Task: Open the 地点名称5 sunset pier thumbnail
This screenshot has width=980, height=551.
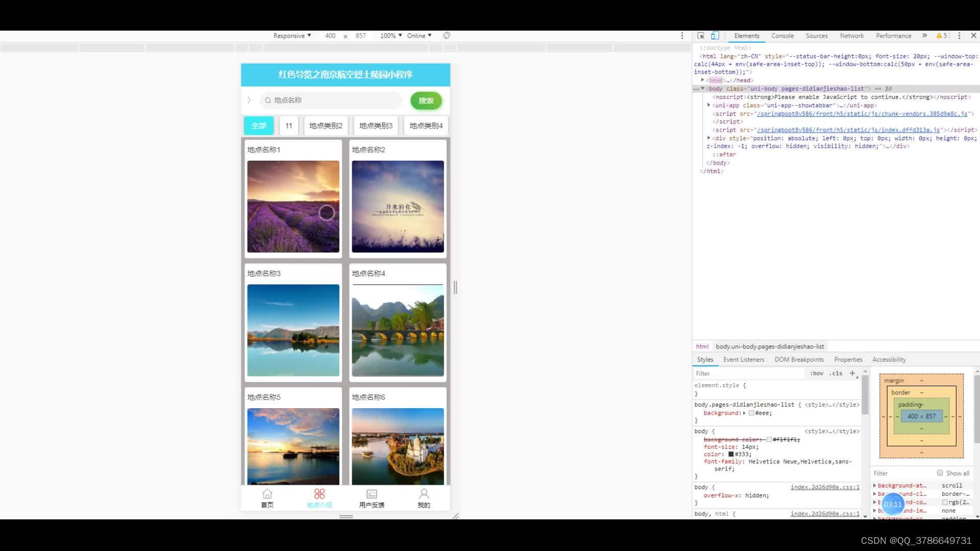Action: coord(293,446)
